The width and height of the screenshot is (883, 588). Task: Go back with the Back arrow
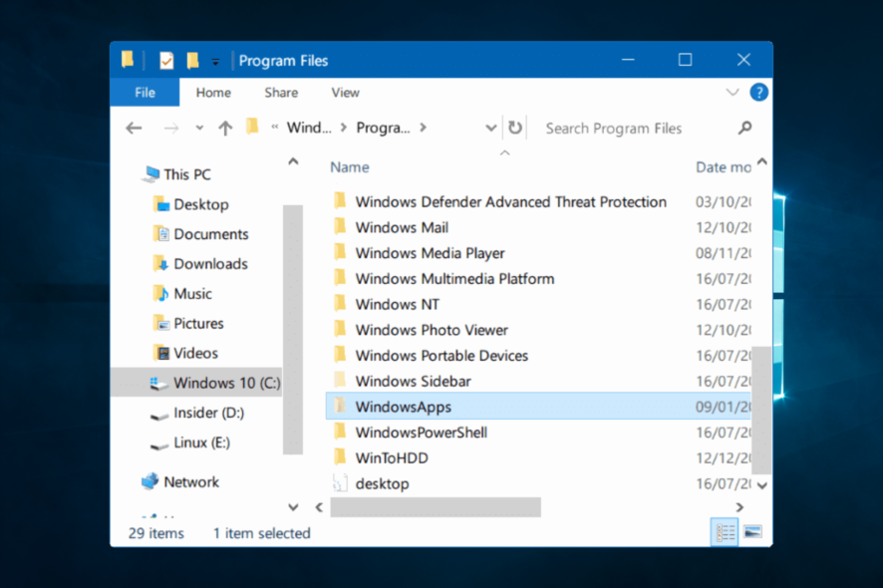tap(134, 129)
